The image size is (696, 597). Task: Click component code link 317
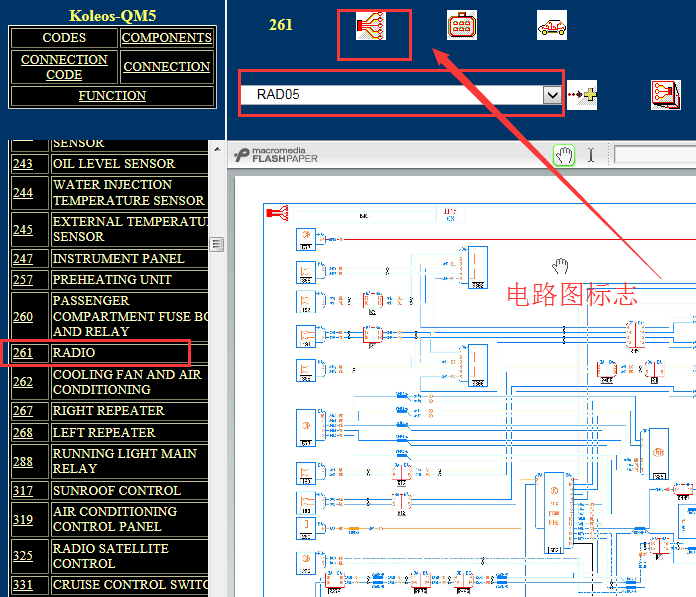click(x=23, y=491)
